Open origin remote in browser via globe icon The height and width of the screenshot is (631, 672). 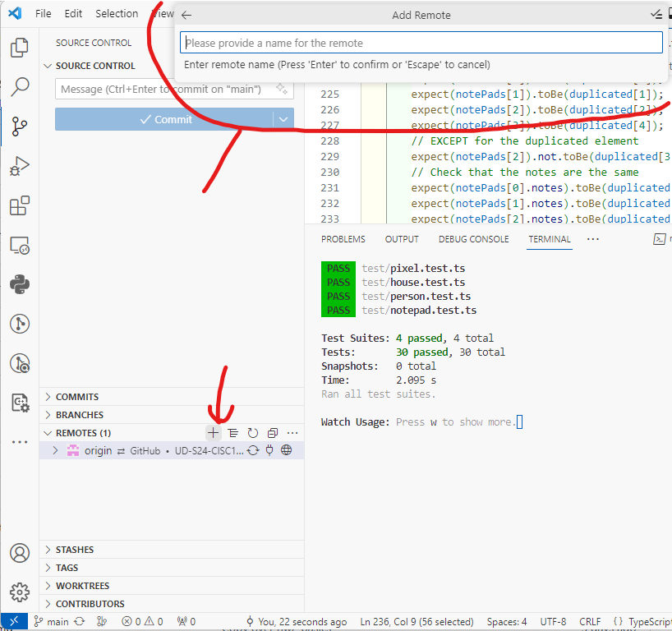tap(287, 451)
